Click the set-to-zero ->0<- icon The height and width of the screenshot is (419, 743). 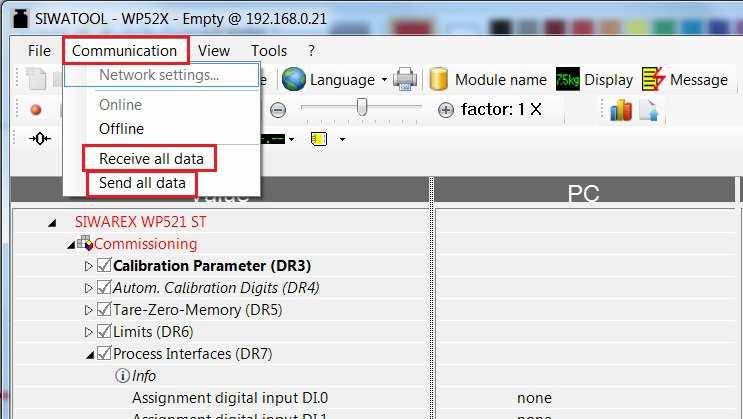40,138
